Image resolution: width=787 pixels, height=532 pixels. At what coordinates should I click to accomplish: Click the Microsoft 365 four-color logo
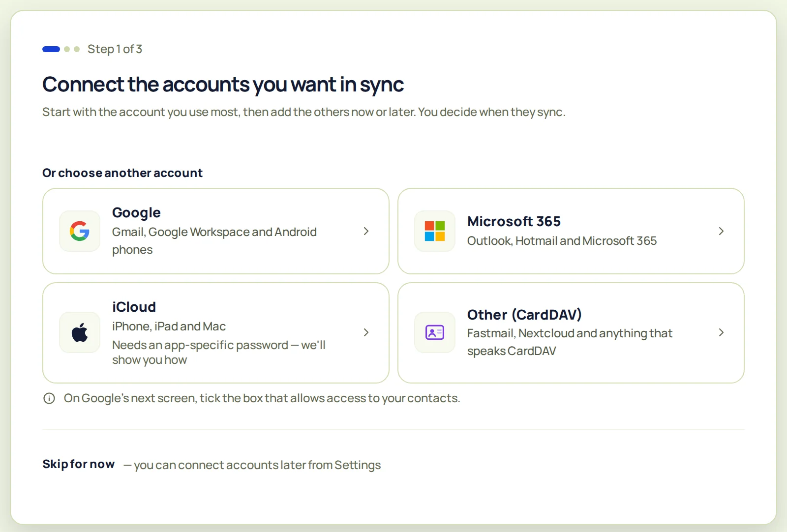[x=435, y=231]
